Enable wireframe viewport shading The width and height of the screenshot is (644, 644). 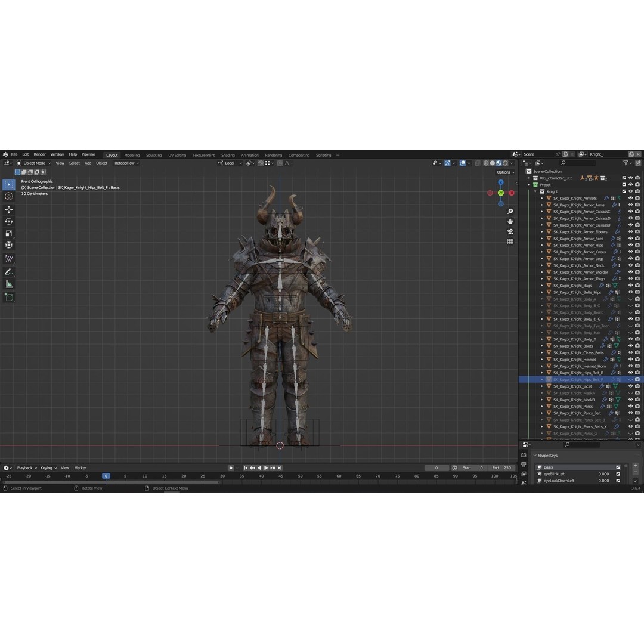tap(486, 163)
